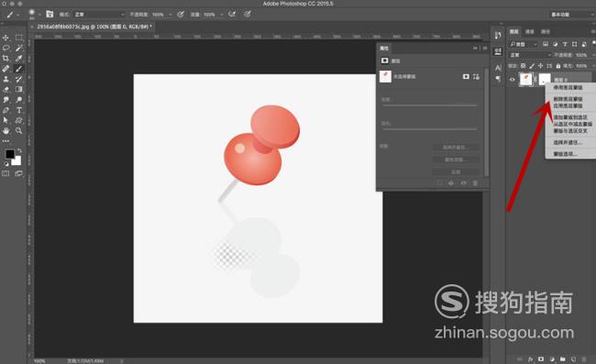Open the brush Opacity 100% dropdown arrow
Screen dimensions: 596x364
[x=170, y=15]
